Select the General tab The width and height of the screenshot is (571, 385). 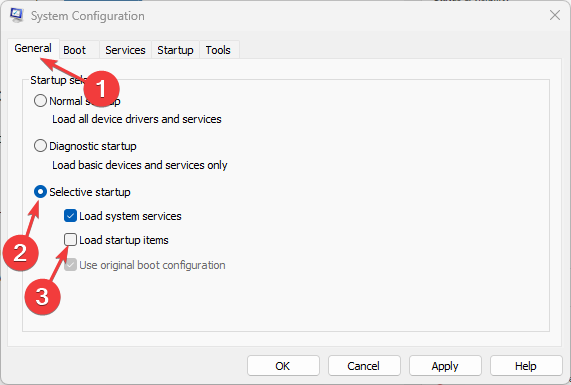tap(33, 48)
